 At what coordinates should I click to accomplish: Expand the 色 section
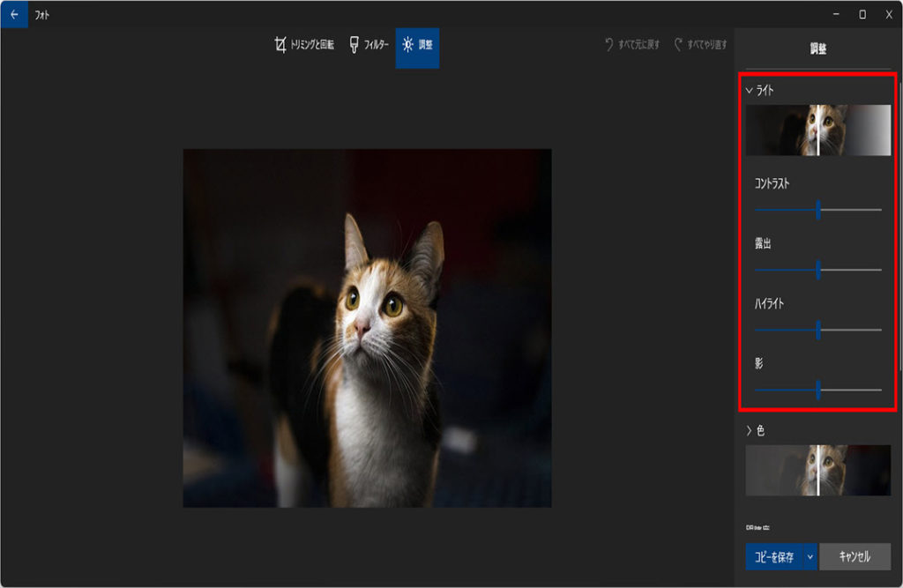click(x=750, y=431)
